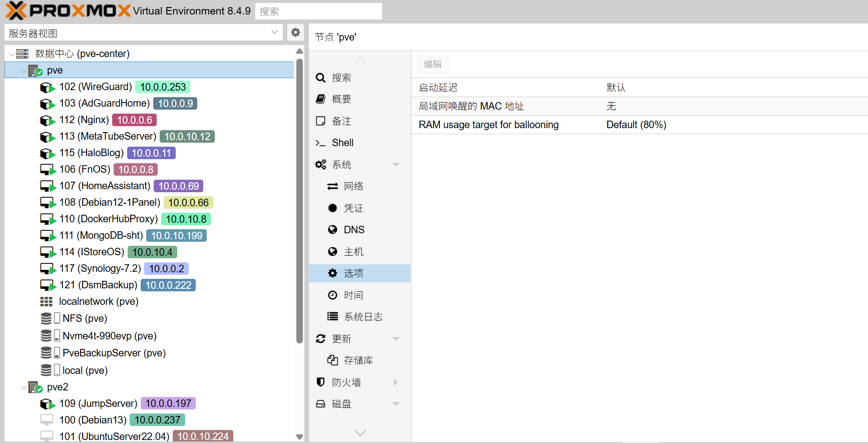The width and height of the screenshot is (868, 443).
Task: Click the 10.0.0.66 tag on Debian12-1Panel
Action: coord(188,203)
